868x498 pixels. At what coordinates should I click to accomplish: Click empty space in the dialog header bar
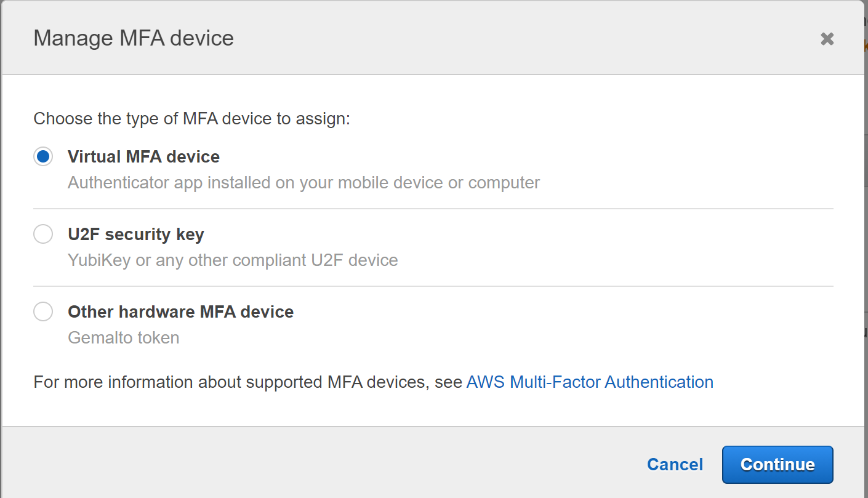pos(492,38)
